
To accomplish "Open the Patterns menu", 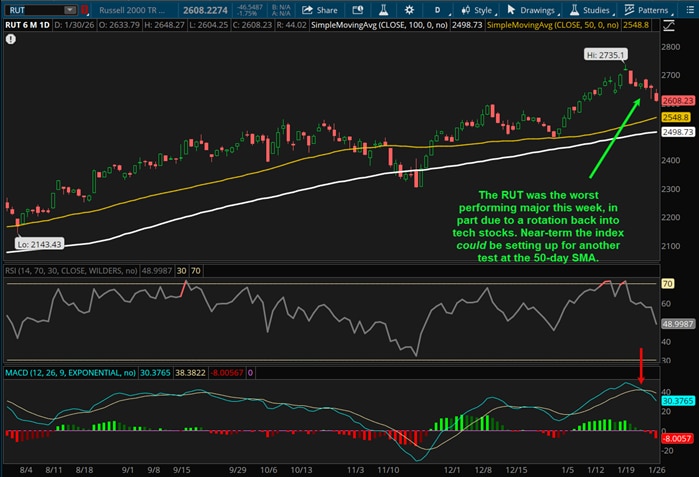I will tap(648, 10).
